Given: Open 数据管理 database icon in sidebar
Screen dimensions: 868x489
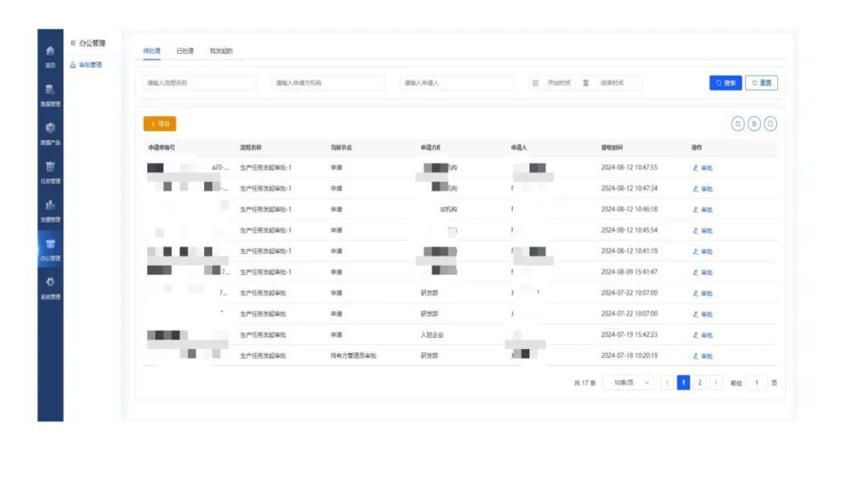Looking at the screenshot, I should coord(51,90).
